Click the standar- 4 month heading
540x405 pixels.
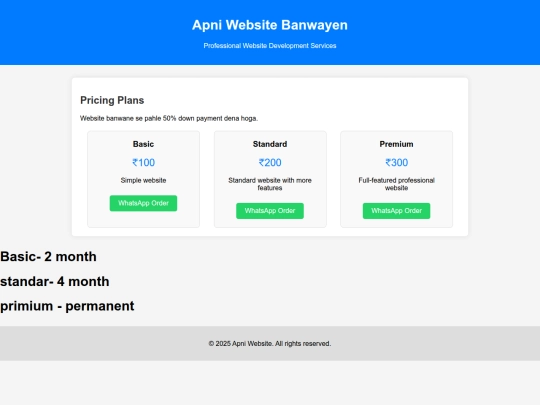click(x=55, y=281)
